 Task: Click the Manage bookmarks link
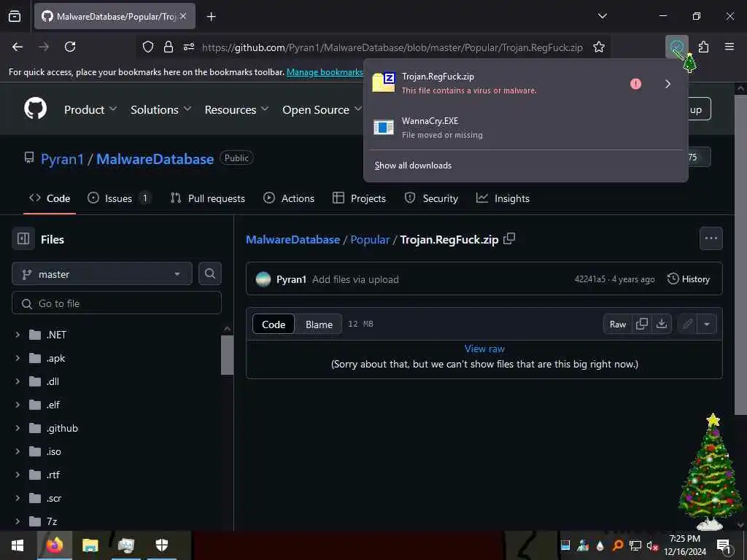325,72
